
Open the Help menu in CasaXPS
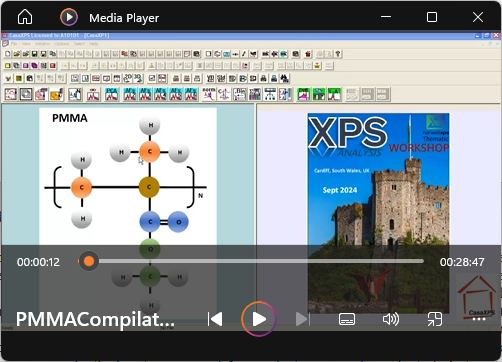coord(94,44)
